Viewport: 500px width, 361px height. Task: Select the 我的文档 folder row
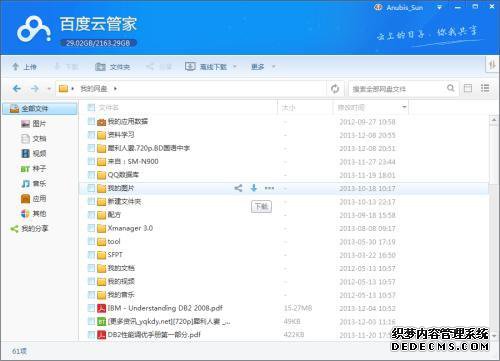pos(284,268)
